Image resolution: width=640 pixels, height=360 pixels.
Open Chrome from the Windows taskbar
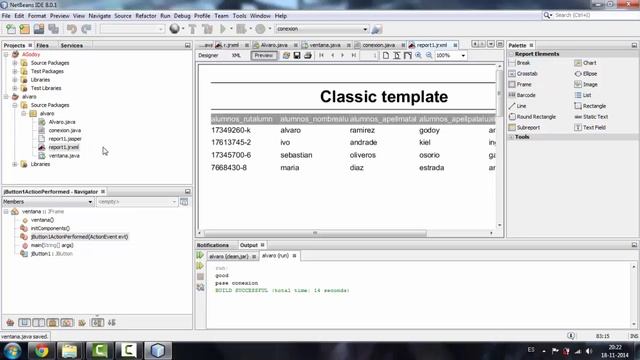pos(41,351)
